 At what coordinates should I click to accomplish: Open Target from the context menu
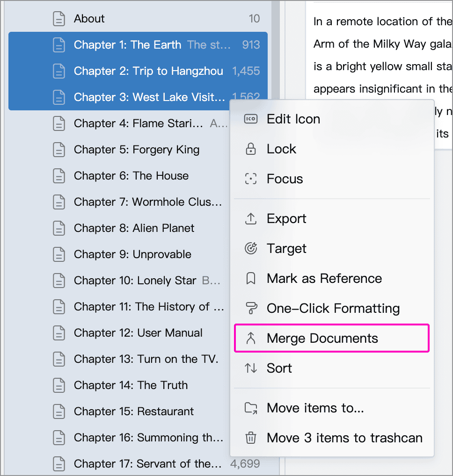point(332,248)
